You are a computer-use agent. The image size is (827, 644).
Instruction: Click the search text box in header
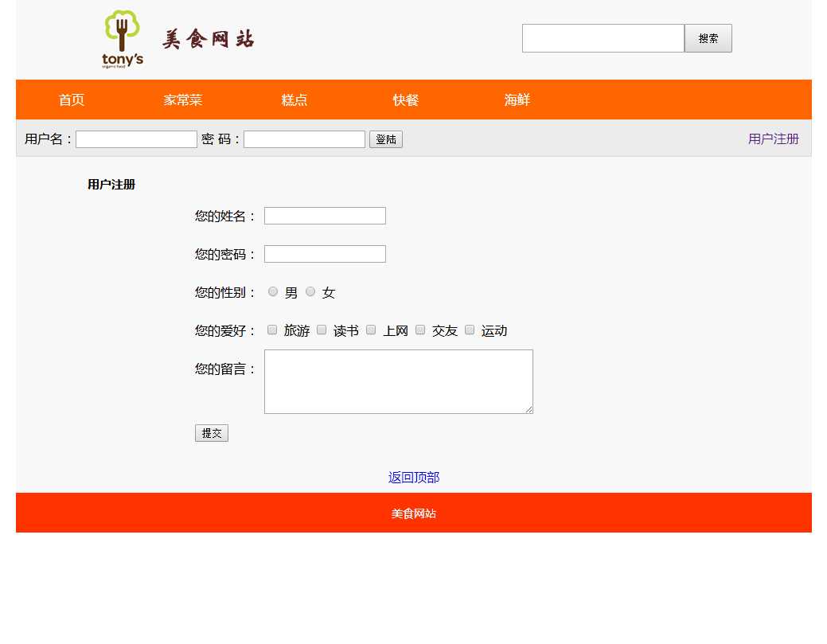(x=603, y=38)
